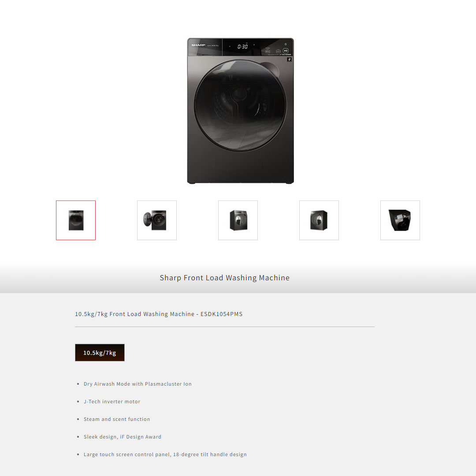Click the J-TECH inverter label on the washer panel
Viewport: 476px width, 476px height.
point(285,55)
